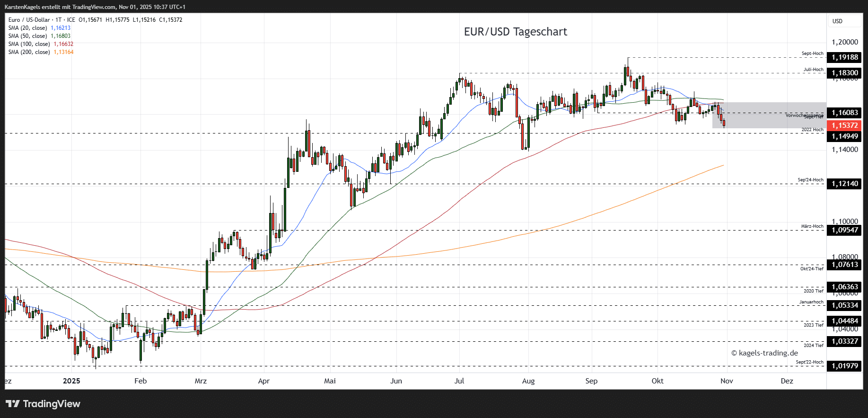This screenshot has height=418, width=868.
Task: Click the Nov label on time axis
Action: (727, 381)
